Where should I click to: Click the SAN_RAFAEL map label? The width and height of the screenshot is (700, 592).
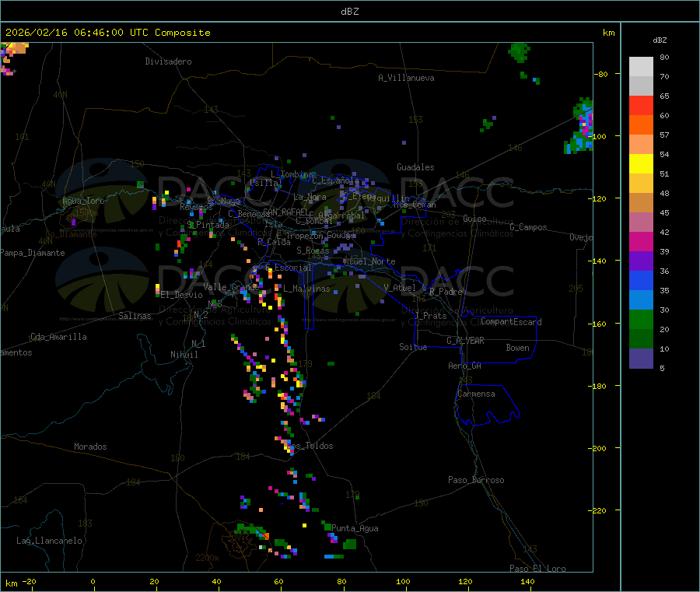285,212
